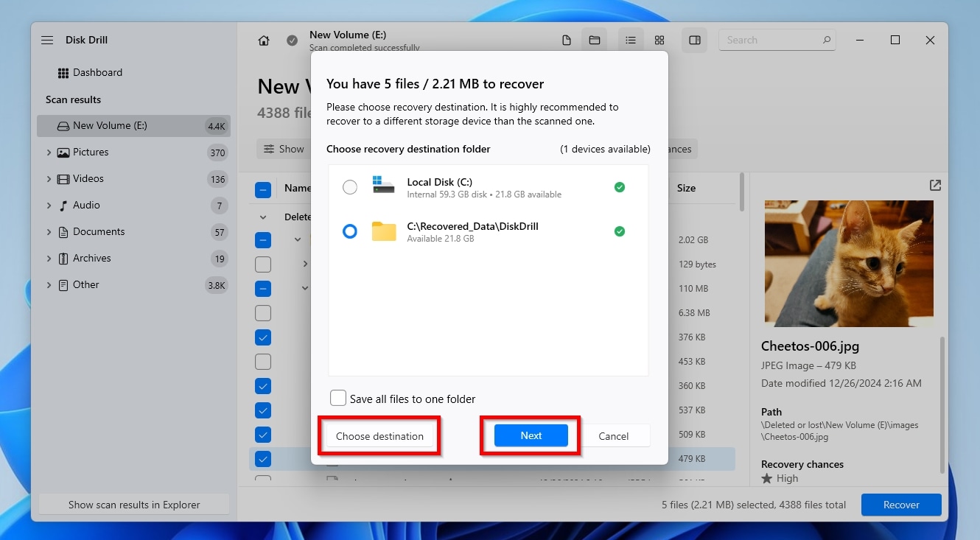Enable Save all files to one folder
Viewport: 980px width, 540px height.
[338, 397]
